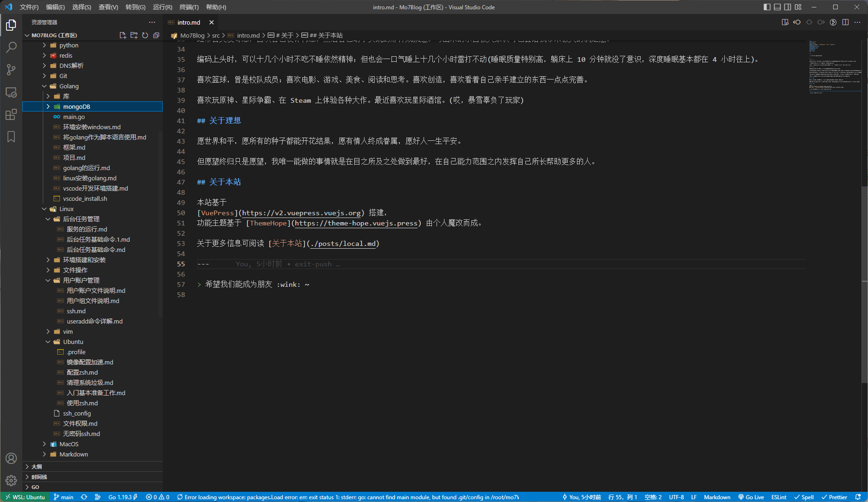The height and width of the screenshot is (502, 868).
Task: Toggle primary sidebar layout button
Action: click(x=767, y=7)
